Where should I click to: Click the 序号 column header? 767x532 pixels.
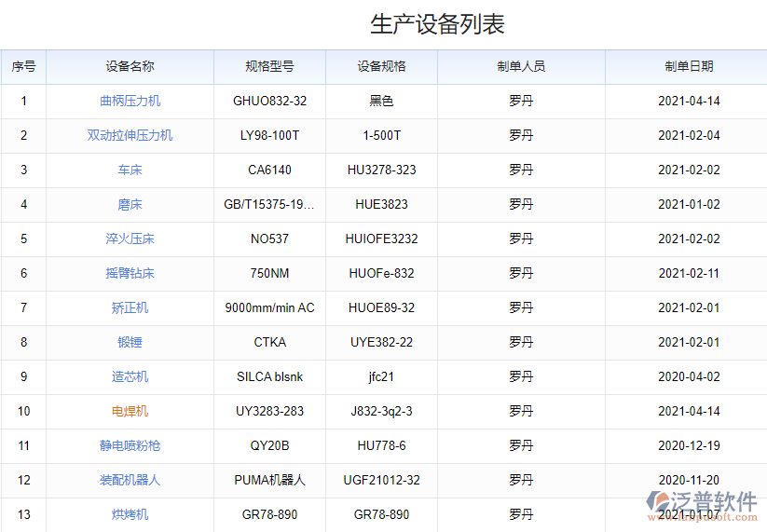coord(23,66)
